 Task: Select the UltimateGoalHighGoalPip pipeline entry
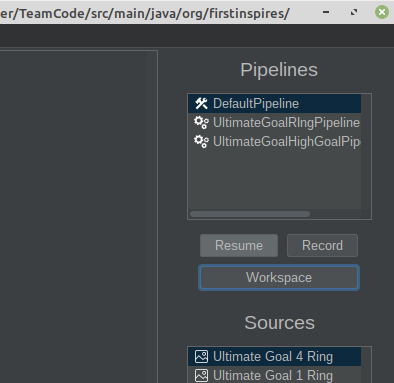[274, 141]
